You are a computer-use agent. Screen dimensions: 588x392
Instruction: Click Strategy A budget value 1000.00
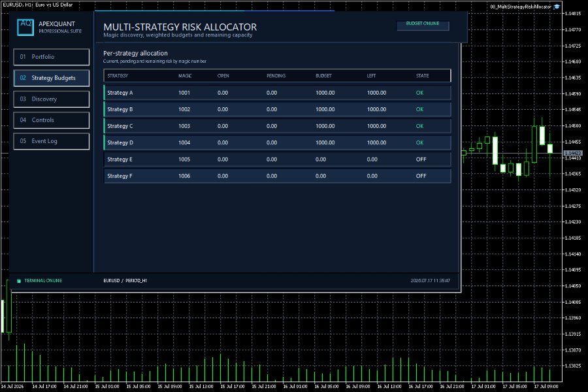click(x=325, y=93)
